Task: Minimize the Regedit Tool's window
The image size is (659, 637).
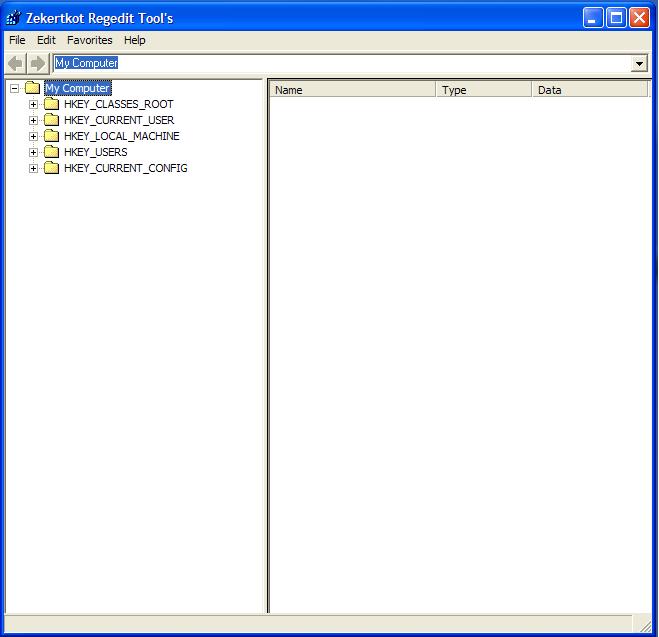Action: click(x=593, y=18)
